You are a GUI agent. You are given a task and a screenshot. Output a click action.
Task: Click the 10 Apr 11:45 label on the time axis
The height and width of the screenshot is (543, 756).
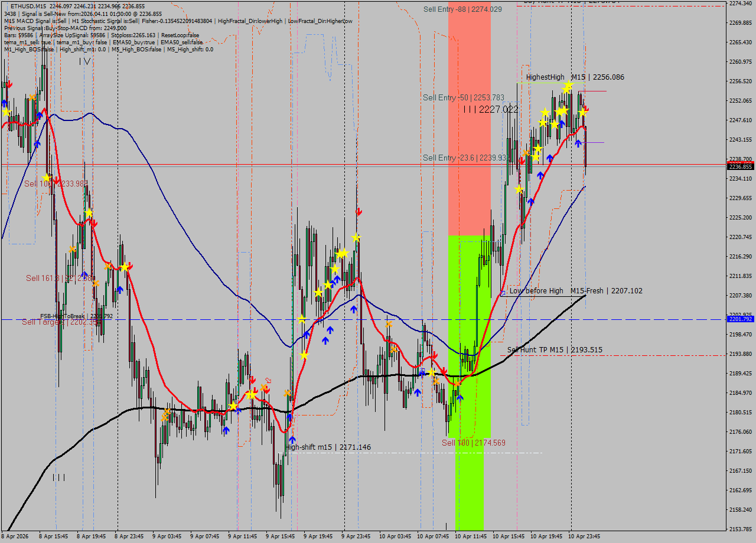(x=470, y=536)
